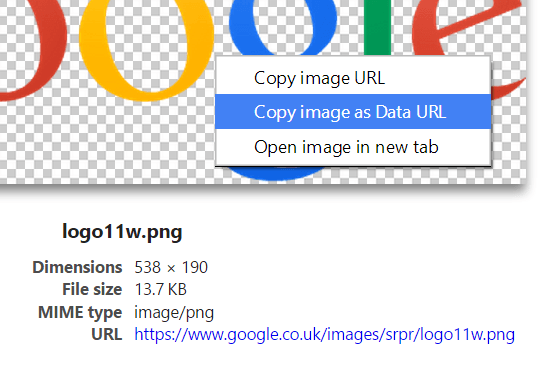
Task: Click the logo11w.png file name heading
Action: coord(122,232)
